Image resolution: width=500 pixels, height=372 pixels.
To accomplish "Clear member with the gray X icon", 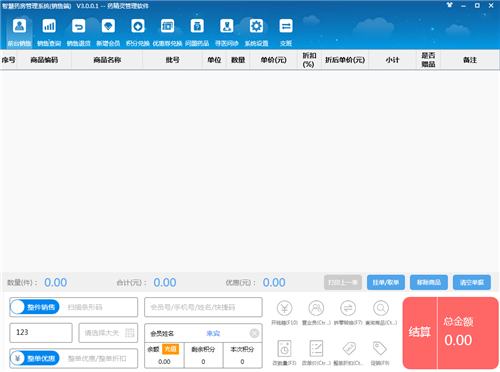I will coord(254,333).
